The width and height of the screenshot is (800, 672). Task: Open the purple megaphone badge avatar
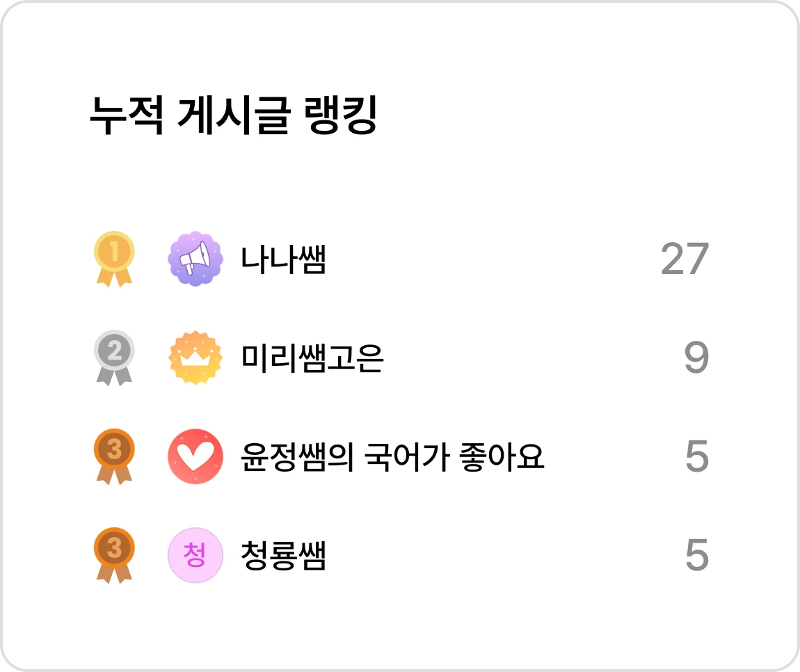pyautogui.click(x=195, y=259)
